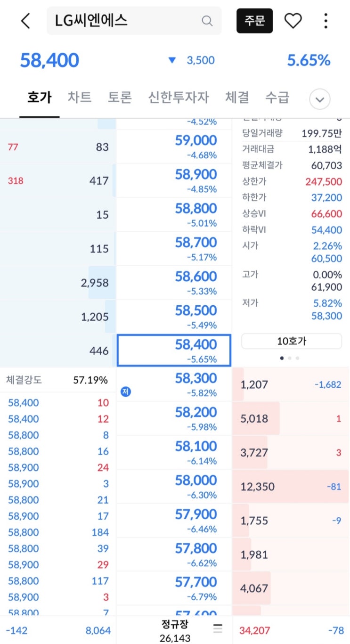
Task: Tap the search magnifier icon
Action: (x=207, y=21)
